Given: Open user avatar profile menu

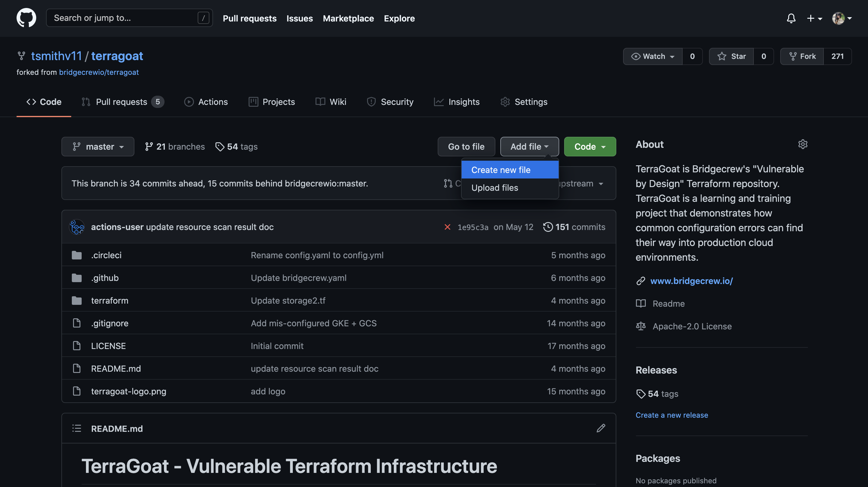Looking at the screenshot, I should [x=842, y=18].
